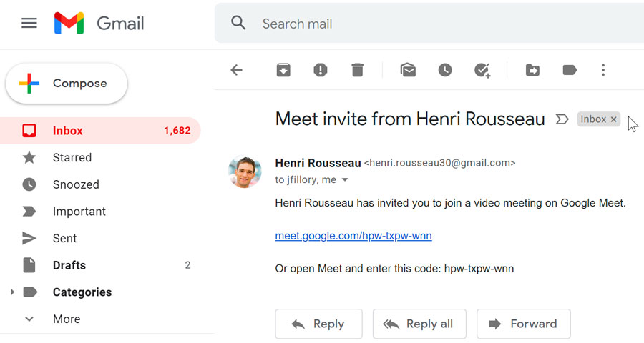Mark the email as unread
The width and height of the screenshot is (644, 343).
click(408, 70)
